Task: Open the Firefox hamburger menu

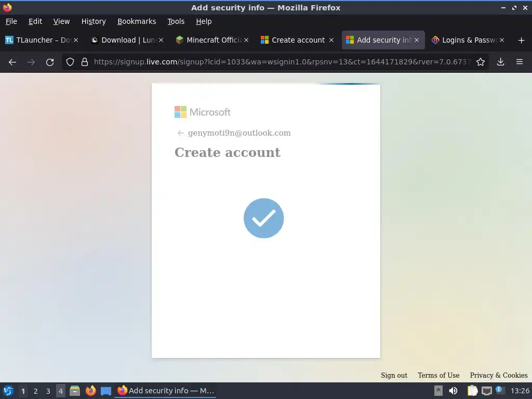Action: tap(520, 62)
